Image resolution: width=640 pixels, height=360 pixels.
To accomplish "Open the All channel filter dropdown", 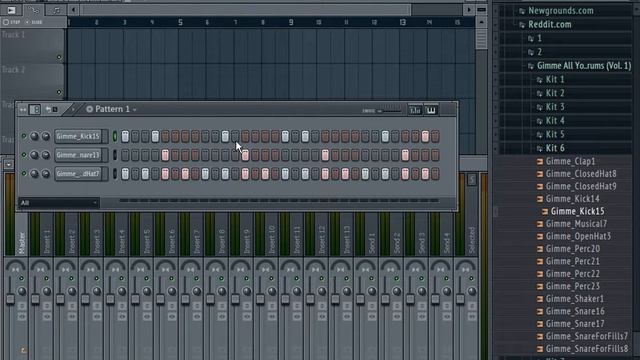I will coord(59,203).
